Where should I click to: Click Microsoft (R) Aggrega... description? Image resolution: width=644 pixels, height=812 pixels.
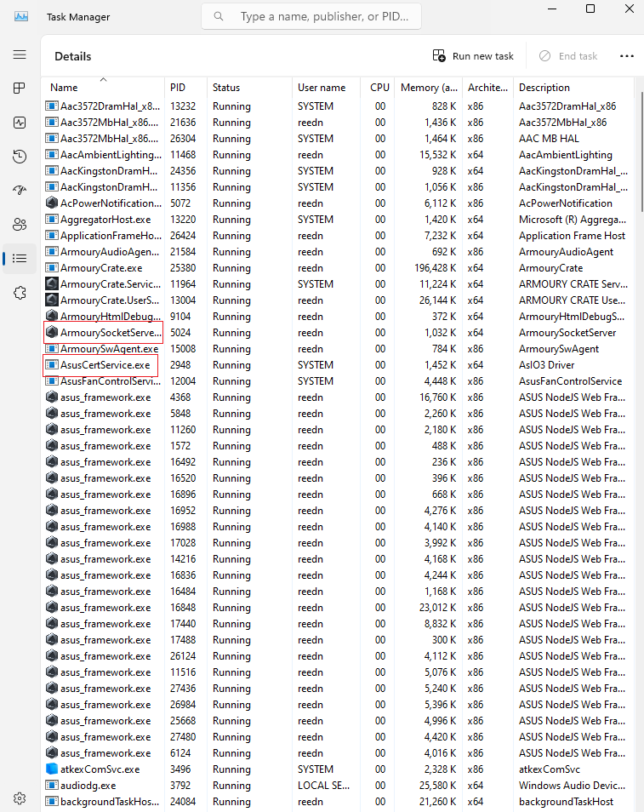point(572,219)
